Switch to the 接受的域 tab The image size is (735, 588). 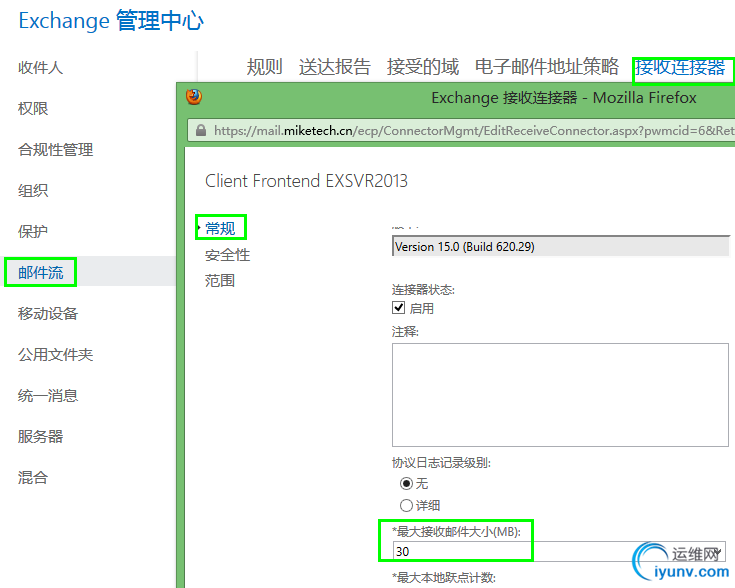pyautogui.click(x=422, y=67)
